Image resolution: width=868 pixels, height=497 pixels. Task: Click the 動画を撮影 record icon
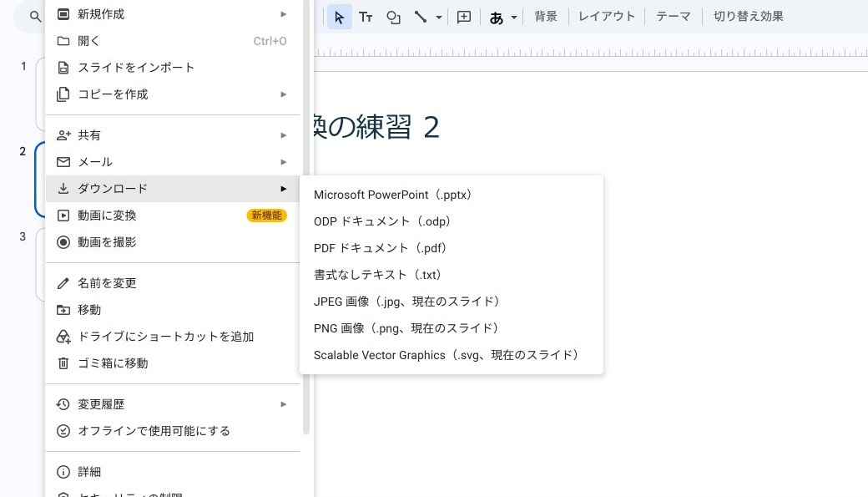(63, 242)
